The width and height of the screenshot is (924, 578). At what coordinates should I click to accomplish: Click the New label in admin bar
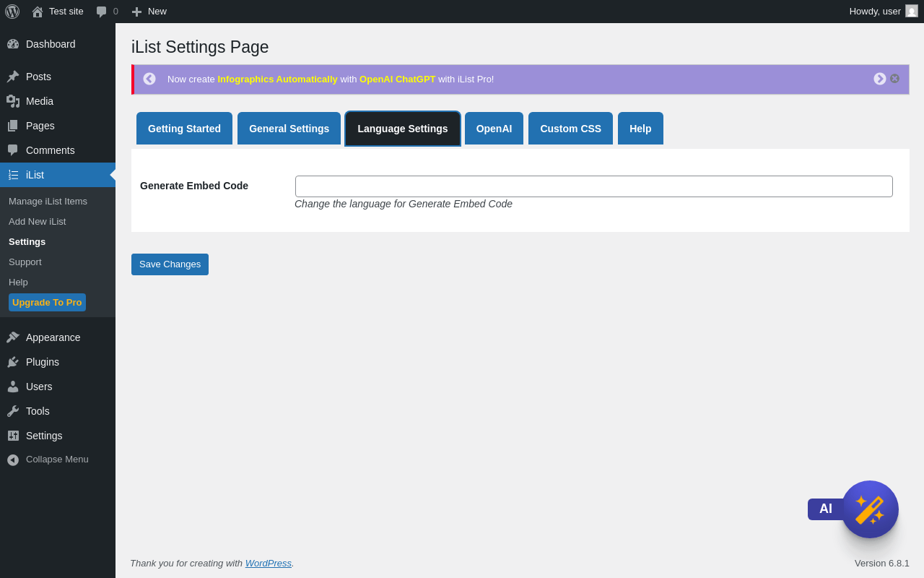pyautogui.click(x=157, y=12)
